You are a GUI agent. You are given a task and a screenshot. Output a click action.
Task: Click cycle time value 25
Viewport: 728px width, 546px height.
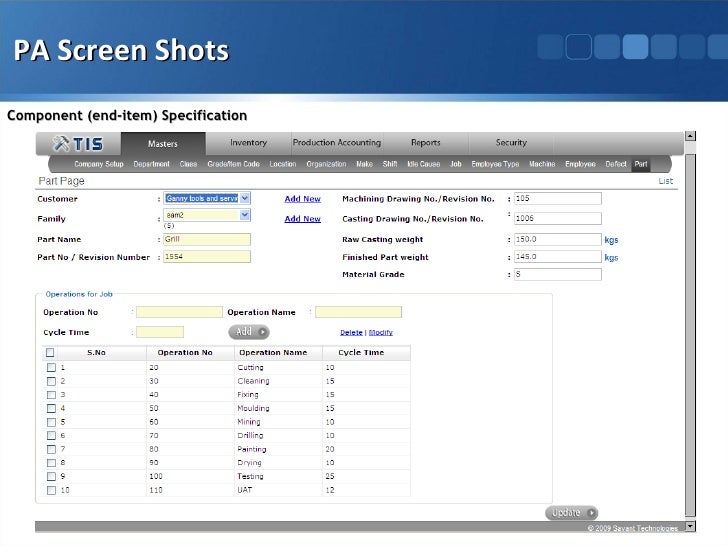point(330,476)
